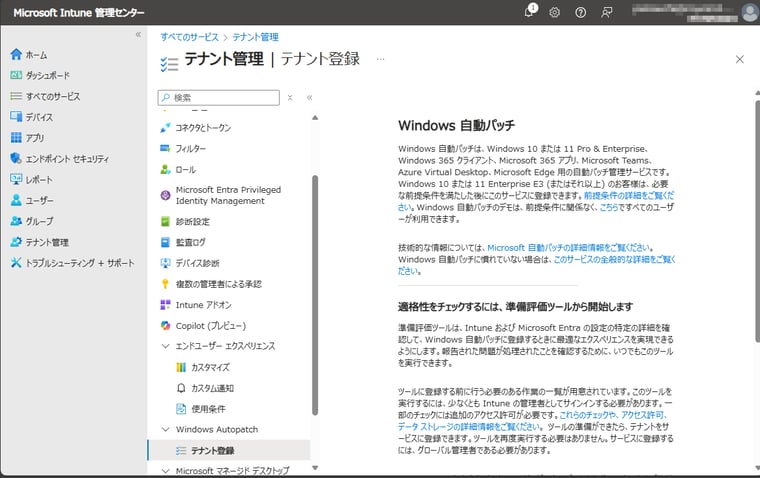Viewport: 760px width, 478px height.
Task: Click the エンドポイント セキュリティ shield icon
Action: click(x=16, y=159)
